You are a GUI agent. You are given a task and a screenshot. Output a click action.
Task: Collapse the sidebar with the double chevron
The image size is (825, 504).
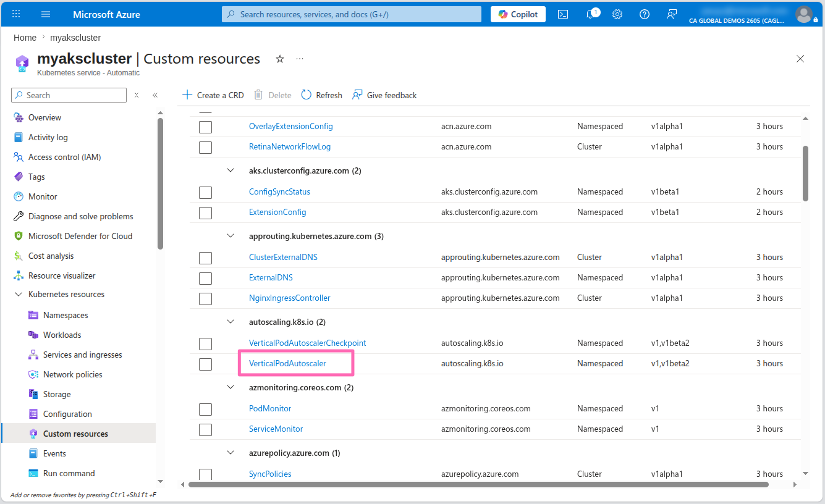155,95
